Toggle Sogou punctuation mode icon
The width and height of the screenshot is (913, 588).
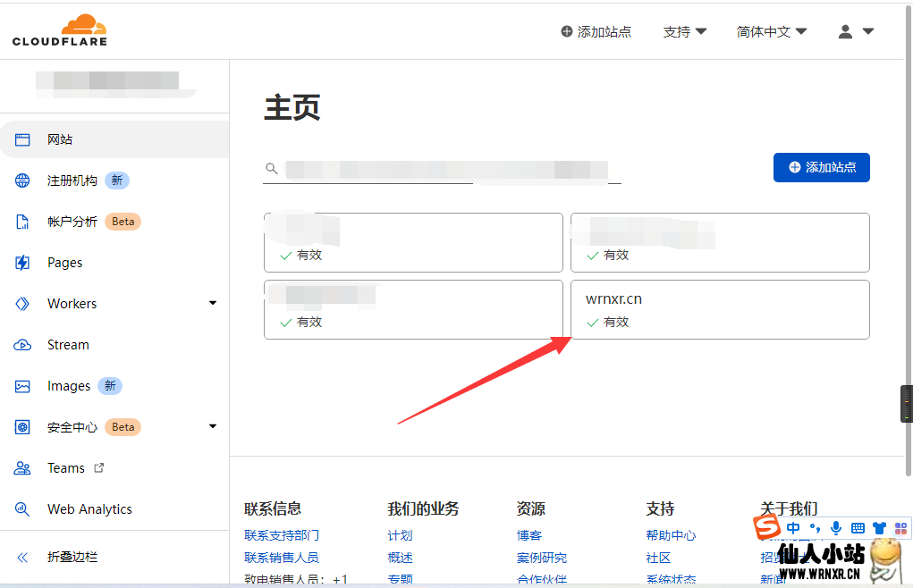(x=816, y=528)
